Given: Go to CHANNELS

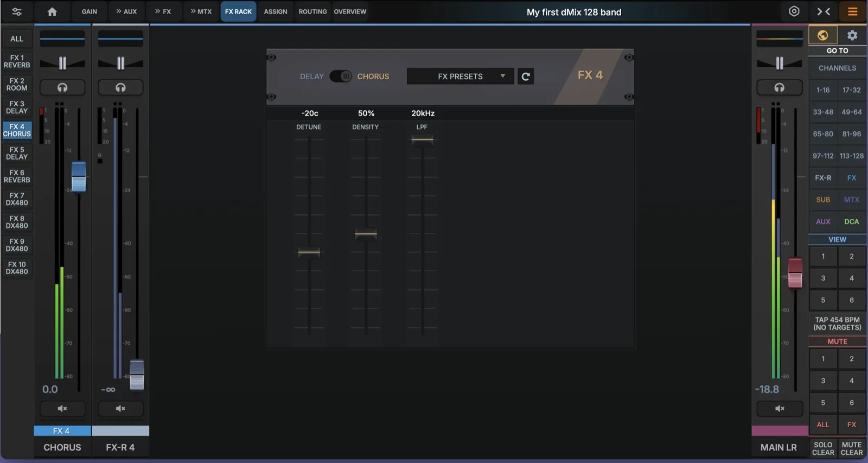Looking at the screenshot, I should click(x=837, y=68).
